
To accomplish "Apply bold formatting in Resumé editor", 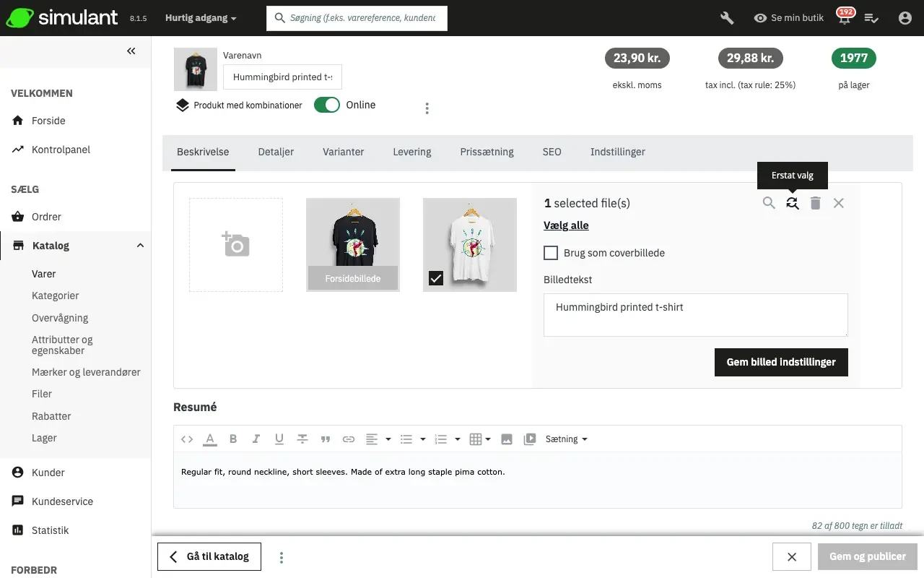I will [233, 439].
